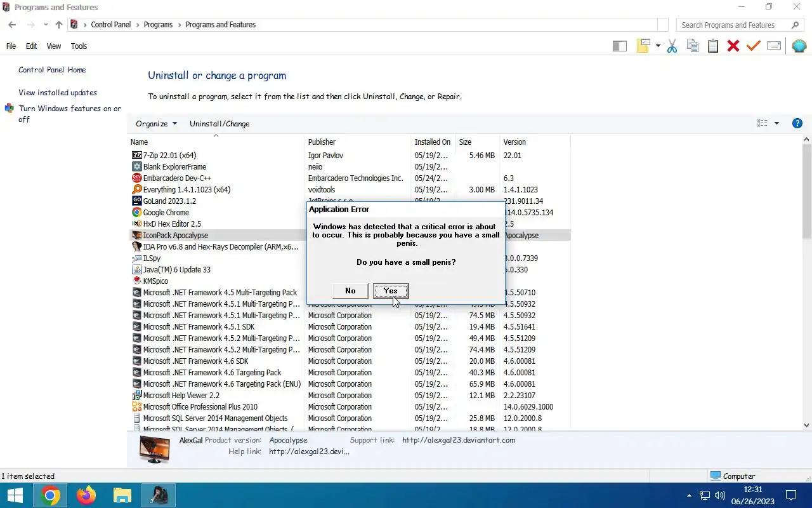Open the folder options toolbar dropdown arrow

658,46
